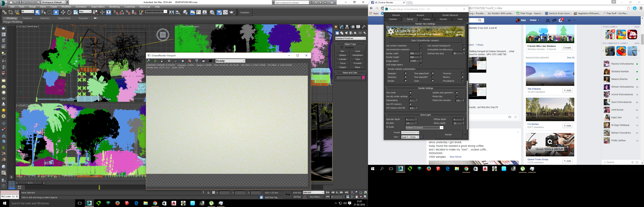This screenshot has height=207, width=644.
Task: Open the Rendering menu
Action: [x=114, y=7]
